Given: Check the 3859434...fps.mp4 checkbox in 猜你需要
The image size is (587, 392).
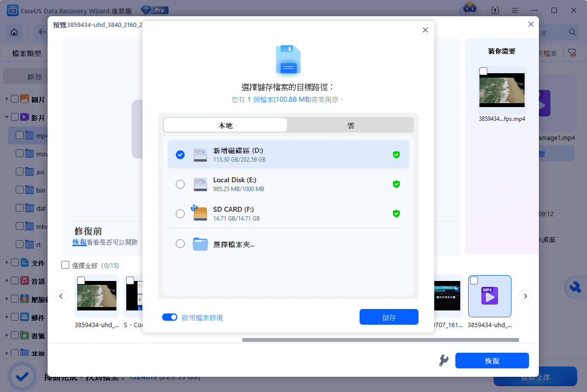Looking at the screenshot, I should (483, 71).
